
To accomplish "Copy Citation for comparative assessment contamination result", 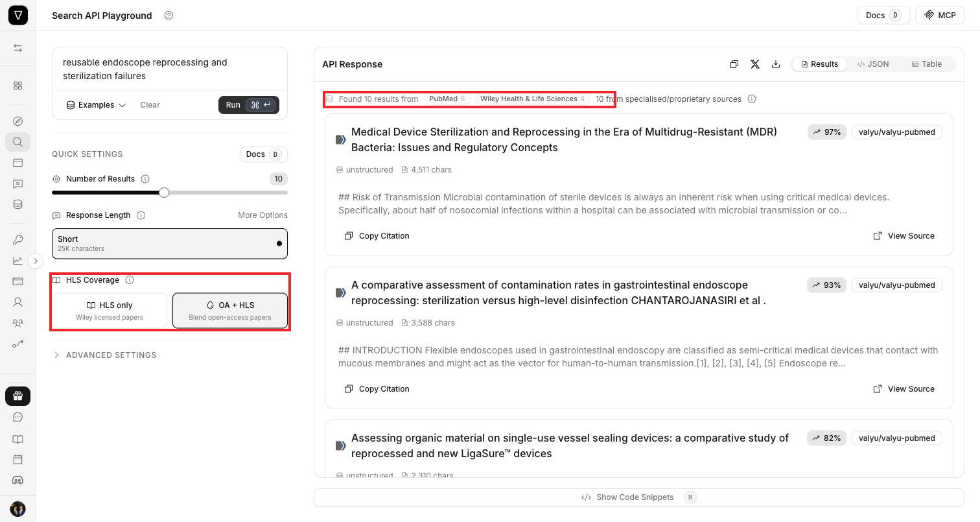I will click(x=377, y=389).
